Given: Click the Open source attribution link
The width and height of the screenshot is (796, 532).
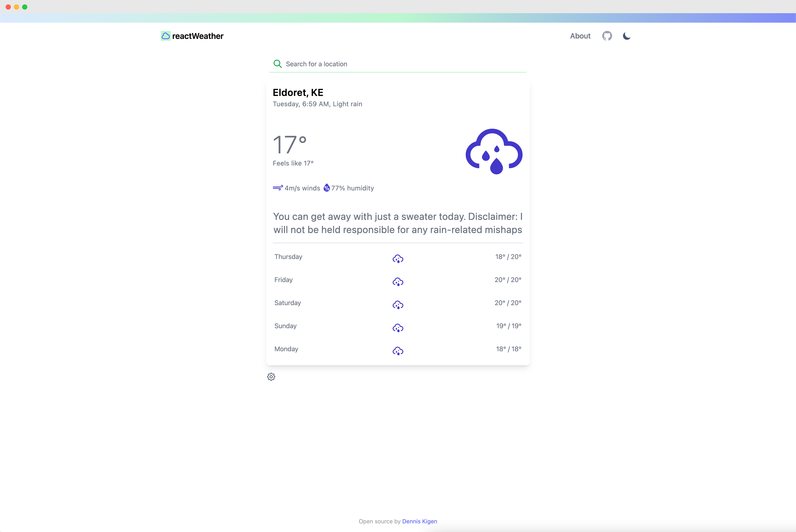Looking at the screenshot, I should pos(420,521).
